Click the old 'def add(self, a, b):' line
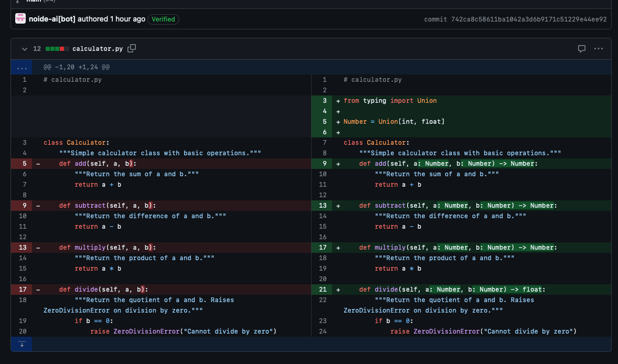The image size is (618, 364). 98,164
